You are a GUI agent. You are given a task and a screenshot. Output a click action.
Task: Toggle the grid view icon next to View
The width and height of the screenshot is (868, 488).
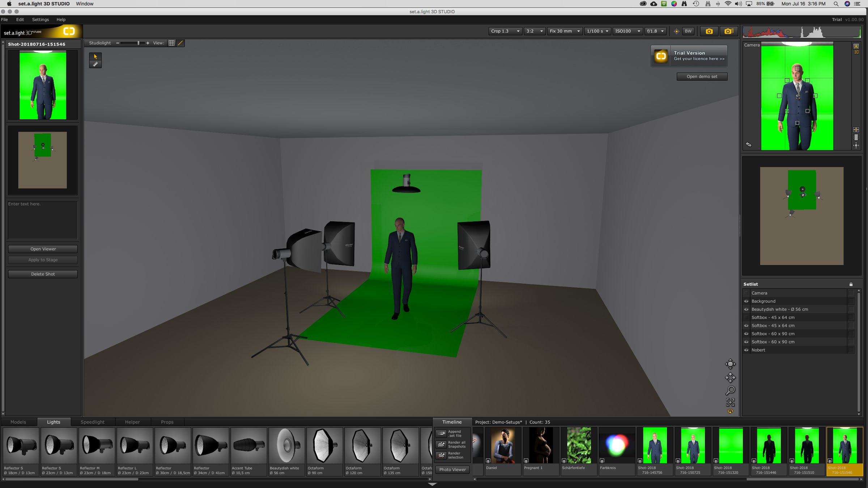(x=171, y=43)
